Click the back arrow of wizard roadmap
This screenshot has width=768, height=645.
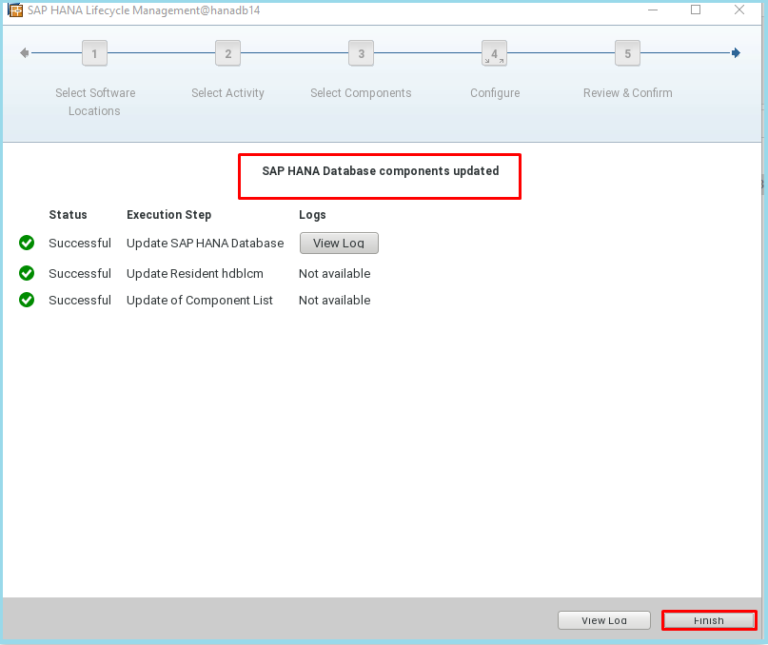(x=24, y=53)
